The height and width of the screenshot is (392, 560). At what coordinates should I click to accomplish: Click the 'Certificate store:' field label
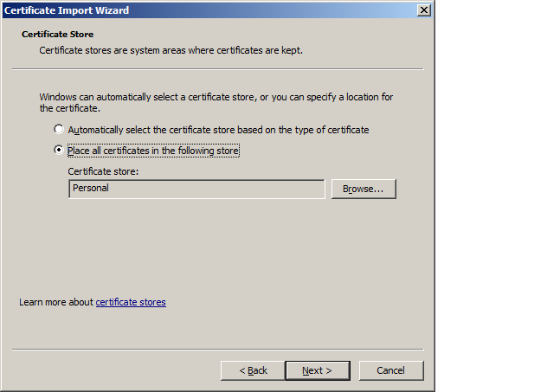tap(103, 171)
